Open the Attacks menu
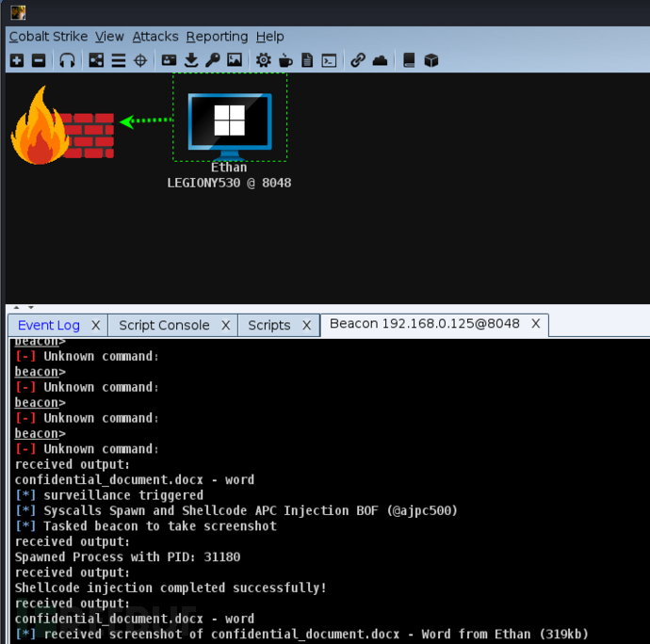Image resolution: width=650 pixels, height=644 pixels. pyautogui.click(x=154, y=37)
